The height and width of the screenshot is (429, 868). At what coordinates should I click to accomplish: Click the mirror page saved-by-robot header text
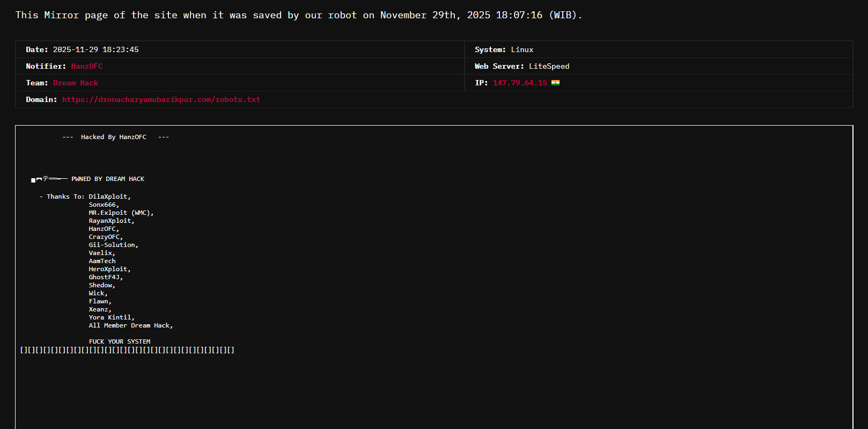pyautogui.click(x=298, y=15)
